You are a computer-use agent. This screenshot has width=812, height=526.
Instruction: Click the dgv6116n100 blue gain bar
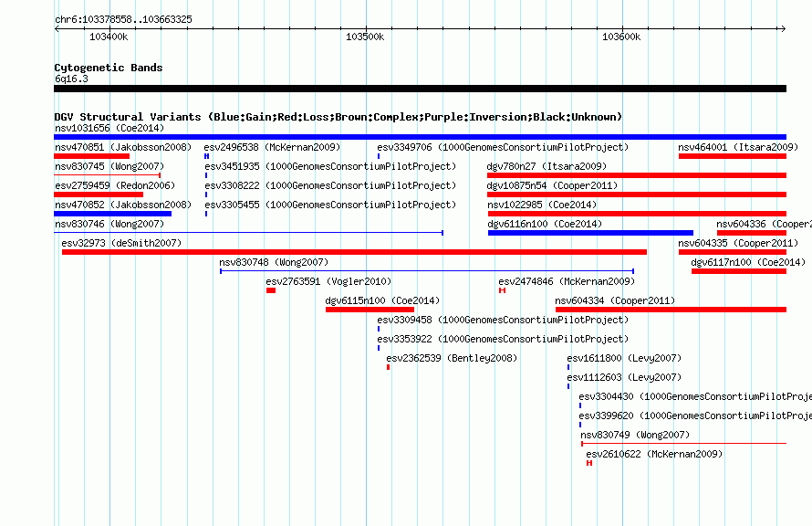click(590, 233)
